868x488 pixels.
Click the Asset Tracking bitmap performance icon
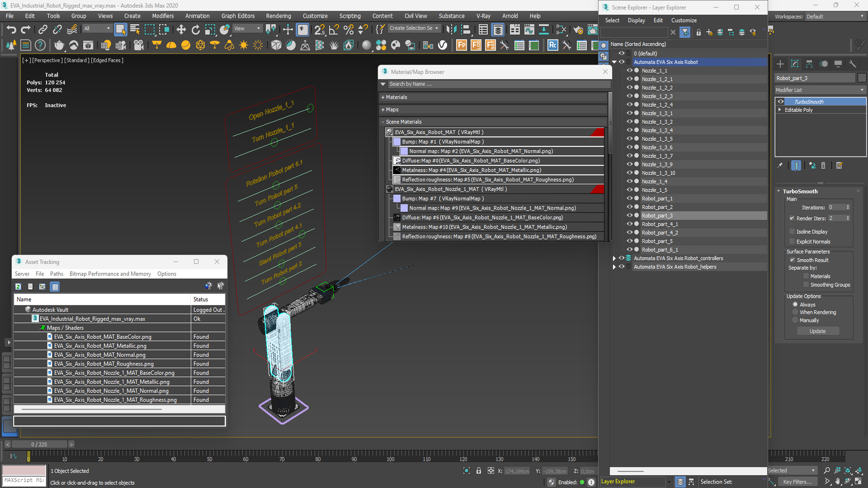pos(42,286)
